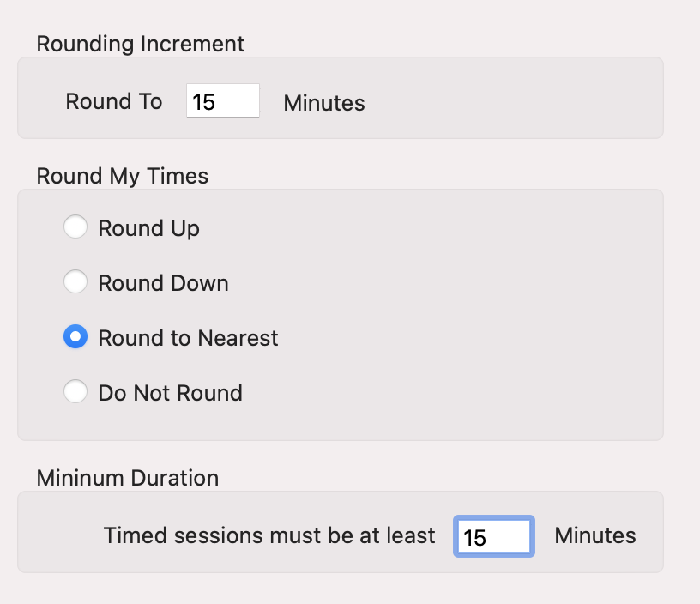Click the 'Round To' text label
Image resolution: width=700 pixels, height=604 pixels.
coord(113,102)
